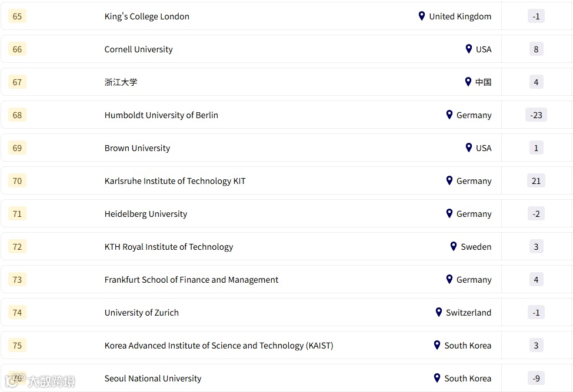Screen dimensions: 573x392
Task: Click the -9 rank change badge
Action: click(x=536, y=378)
